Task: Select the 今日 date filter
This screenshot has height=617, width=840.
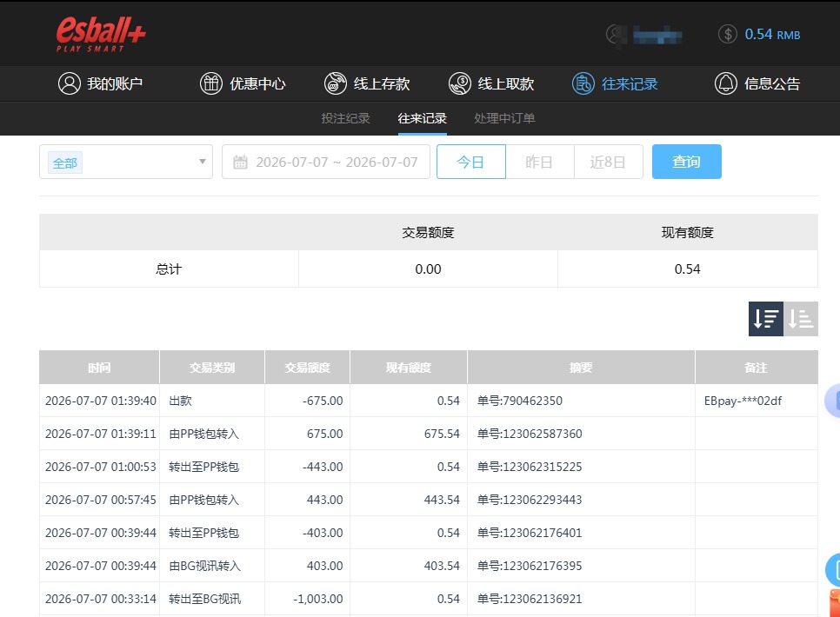Action: pos(471,162)
